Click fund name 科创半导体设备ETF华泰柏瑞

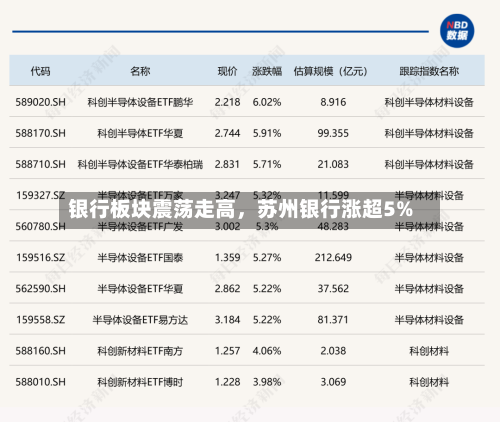(140, 164)
